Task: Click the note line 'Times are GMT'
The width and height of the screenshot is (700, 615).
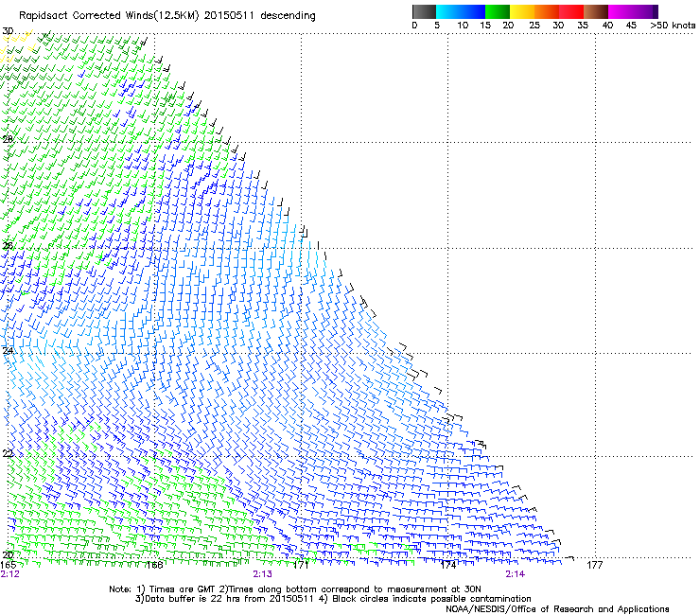Action: 182,589
